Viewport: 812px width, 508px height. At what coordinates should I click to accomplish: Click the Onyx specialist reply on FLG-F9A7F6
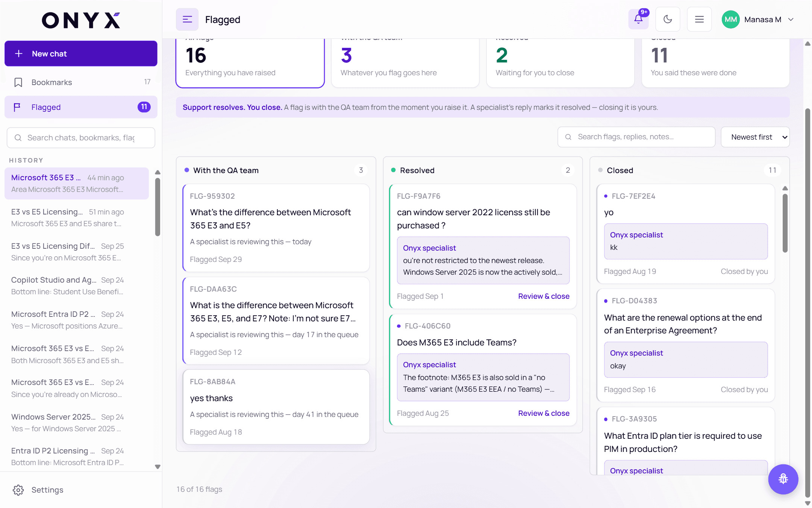point(483,260)
